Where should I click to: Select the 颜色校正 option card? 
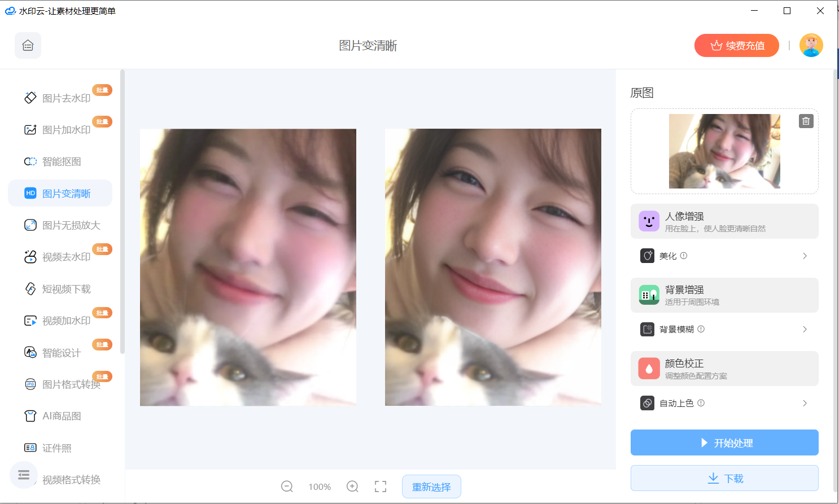(724, 369)
